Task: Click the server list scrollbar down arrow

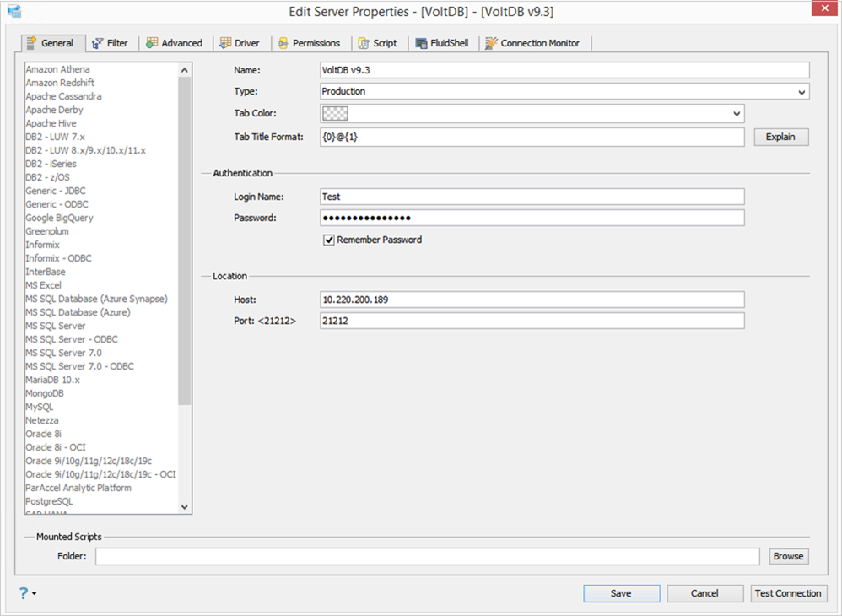Action: pos(185,506)
